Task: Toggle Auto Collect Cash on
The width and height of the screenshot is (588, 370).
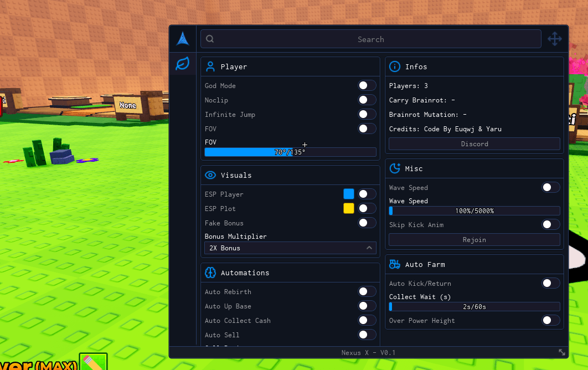Action: (x=367, y=320)
